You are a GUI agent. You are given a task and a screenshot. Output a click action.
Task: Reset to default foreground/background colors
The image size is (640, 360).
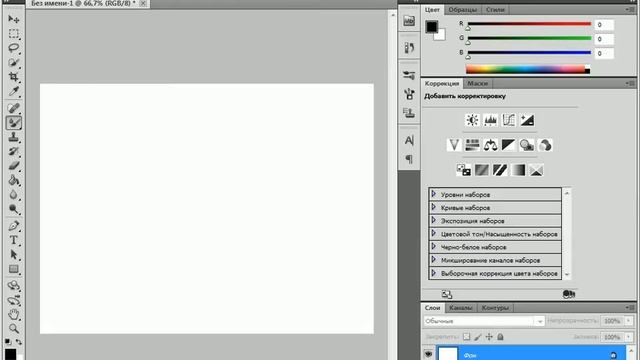tap(8, 341)
